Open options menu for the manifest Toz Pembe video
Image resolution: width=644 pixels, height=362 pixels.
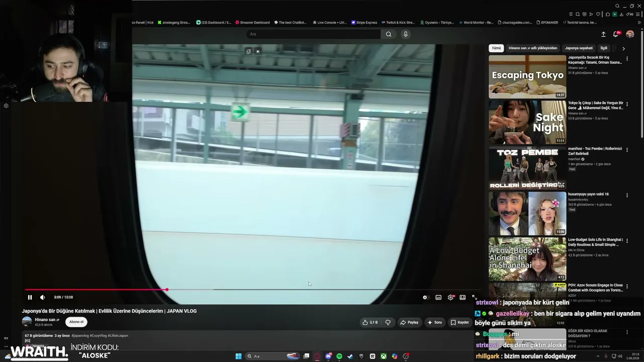627,150
